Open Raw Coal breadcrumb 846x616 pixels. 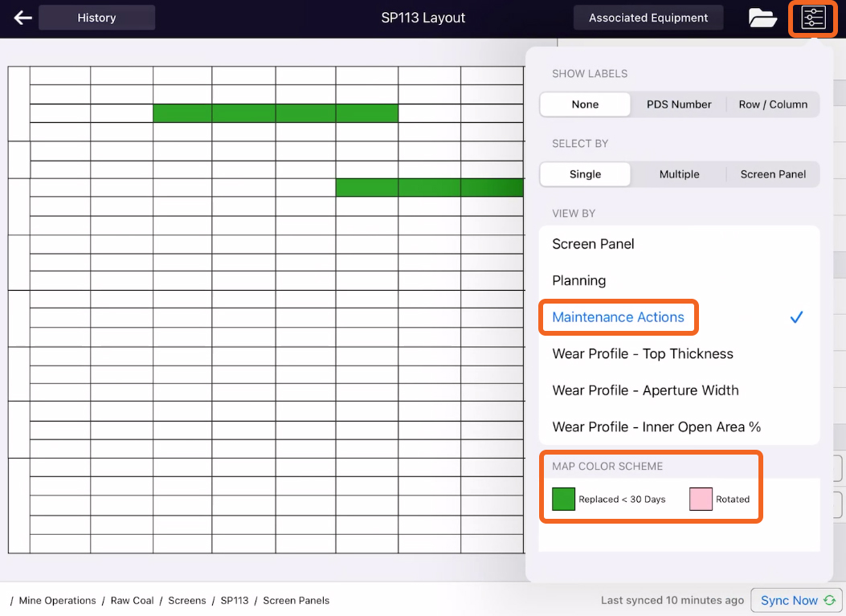tap(133, 601)
